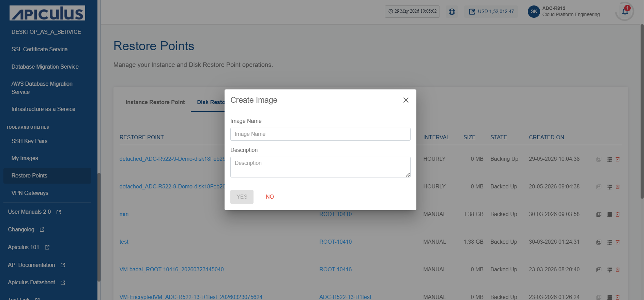Open Infrastructure as a Service in the sidebar
Image resolution: width=644 pixels, height=300 pixels.
click(x=43, y=109)
